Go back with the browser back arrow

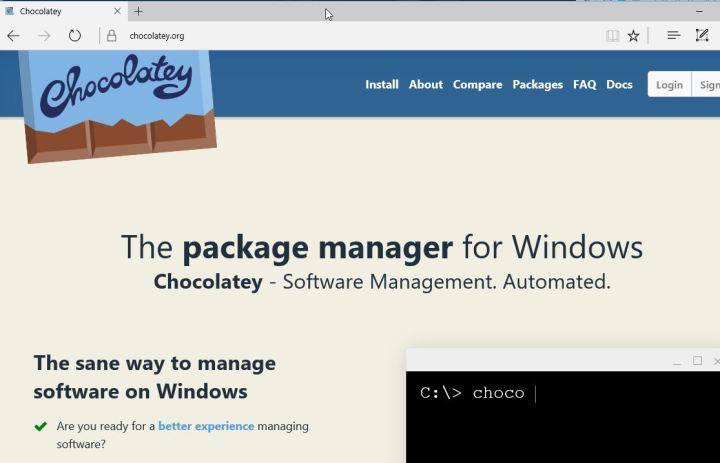[13, 35]
